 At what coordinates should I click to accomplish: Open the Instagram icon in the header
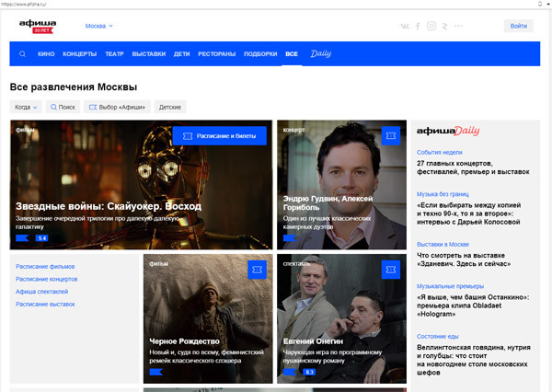431,26
